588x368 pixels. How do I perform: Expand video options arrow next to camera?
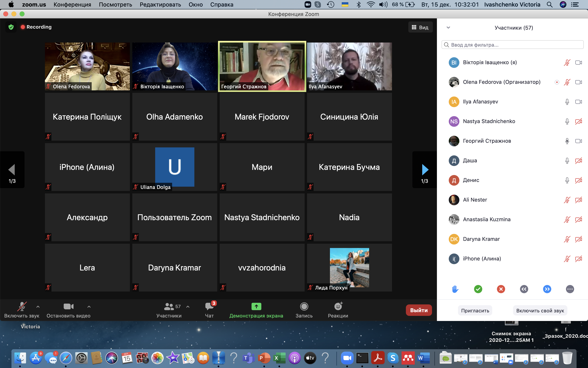89,307
